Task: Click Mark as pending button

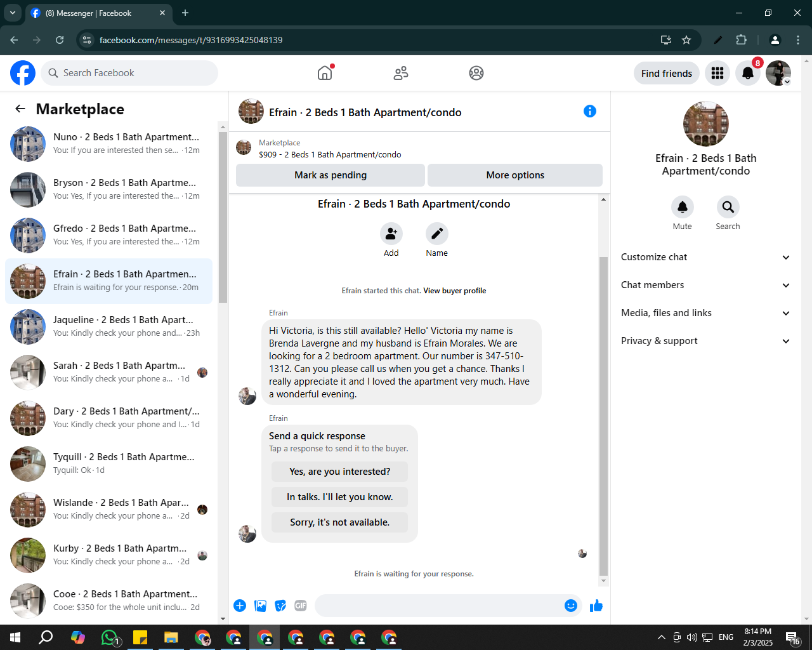Action: 331,175
